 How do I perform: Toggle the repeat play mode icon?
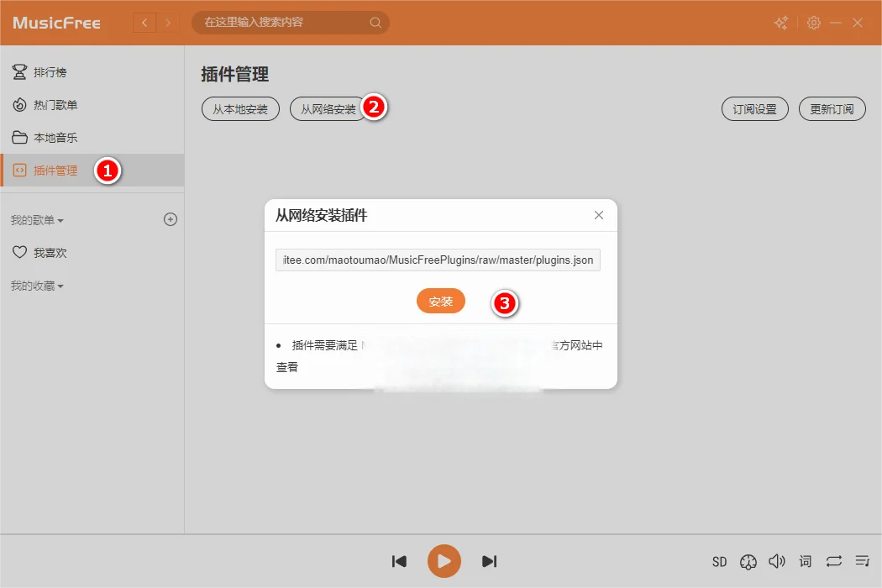coord(833,561)
